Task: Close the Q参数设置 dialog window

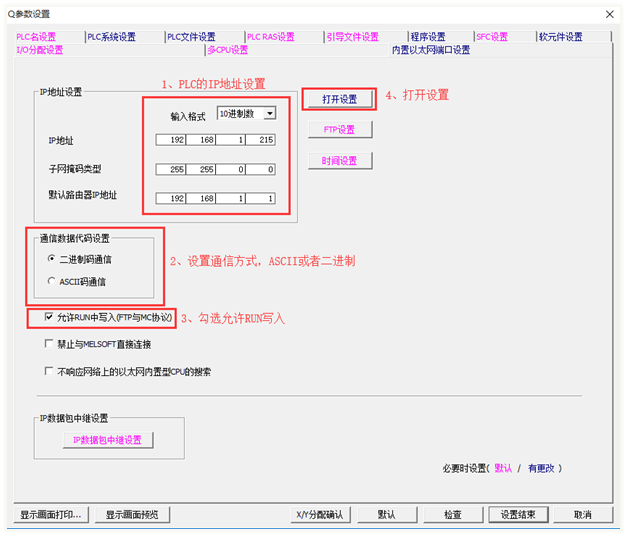Action: (x=610, y=14)
